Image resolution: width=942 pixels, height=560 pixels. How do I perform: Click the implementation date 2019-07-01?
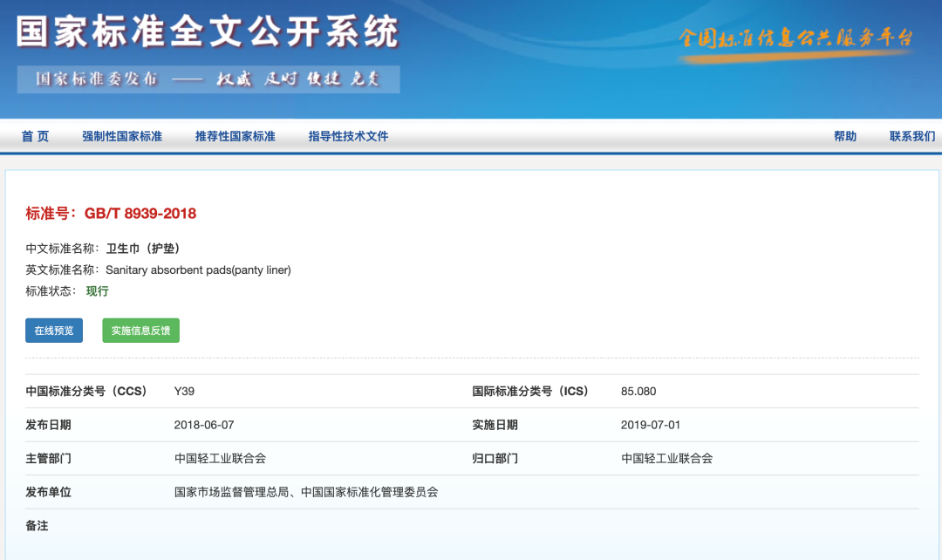tap(651, 425)
